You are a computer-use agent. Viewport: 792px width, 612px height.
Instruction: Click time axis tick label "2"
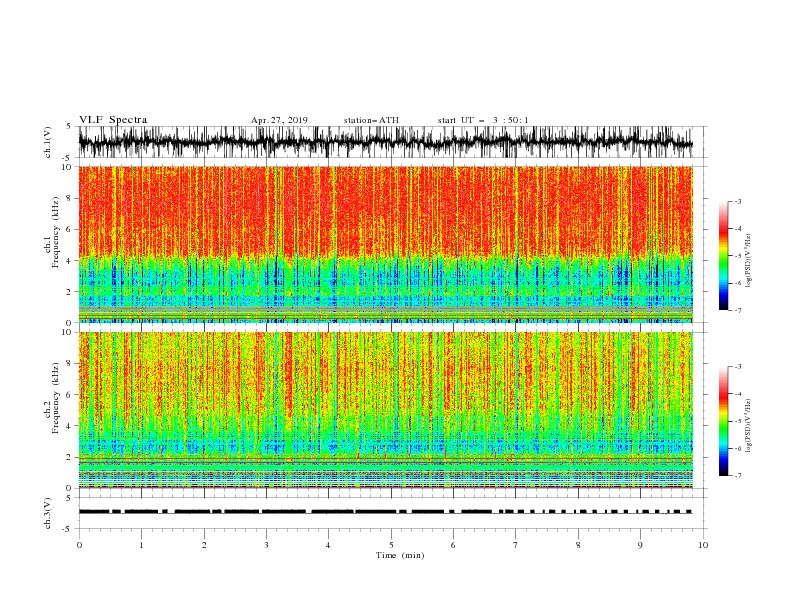coord(204,545)
